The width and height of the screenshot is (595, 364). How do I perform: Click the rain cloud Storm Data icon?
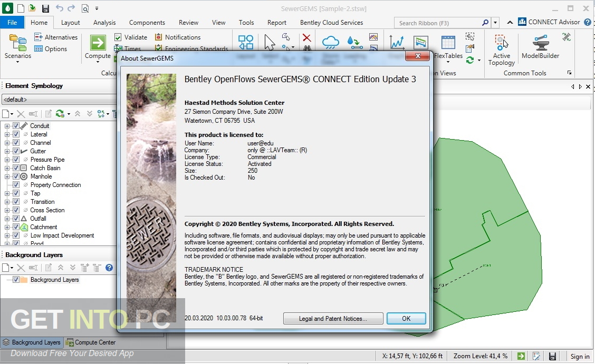click(331, 42)
